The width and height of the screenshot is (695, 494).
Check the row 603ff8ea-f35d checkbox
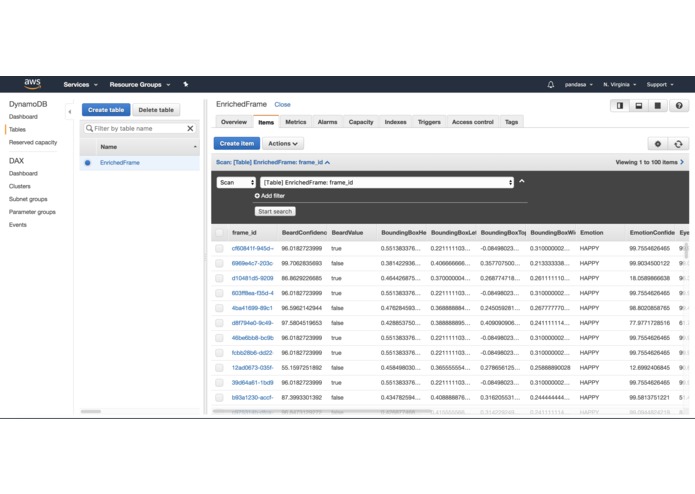point(219,293)
